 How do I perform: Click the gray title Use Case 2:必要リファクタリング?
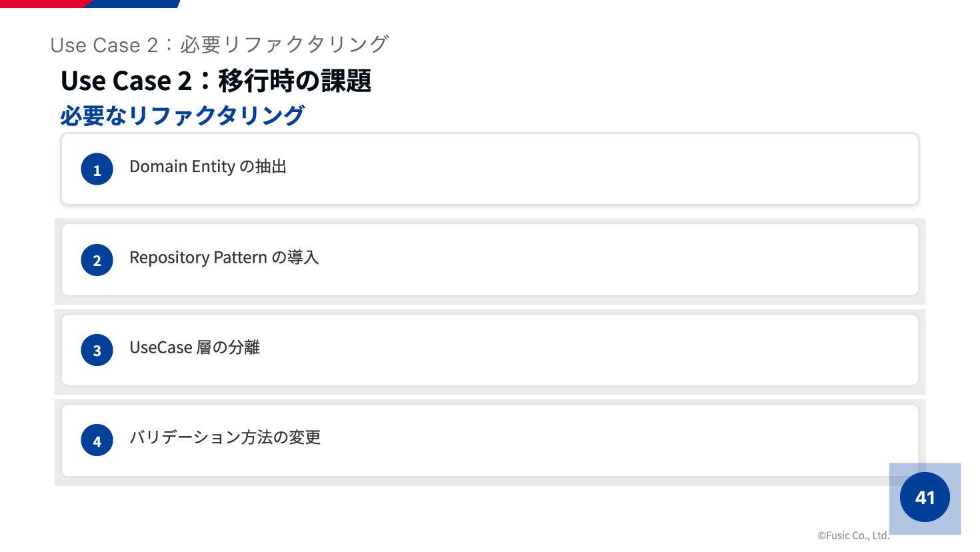click(219, 45)
